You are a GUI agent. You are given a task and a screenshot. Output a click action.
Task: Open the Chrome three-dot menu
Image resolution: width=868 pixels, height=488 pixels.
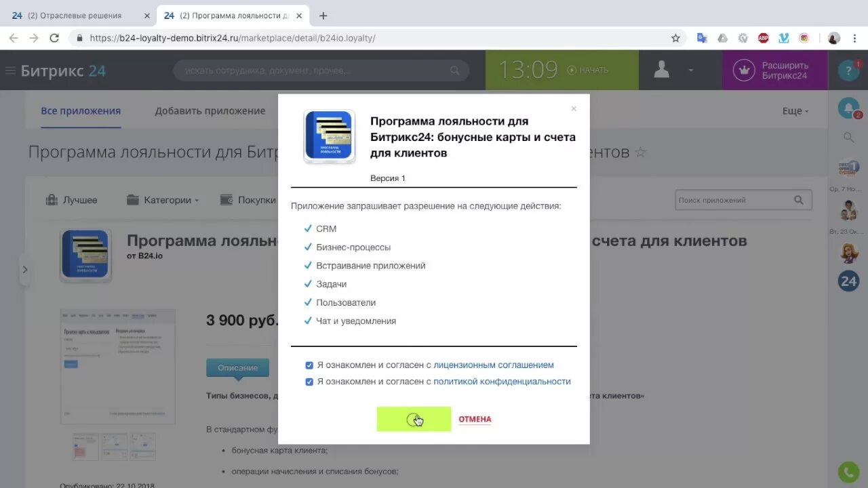(x=856, y=39)
